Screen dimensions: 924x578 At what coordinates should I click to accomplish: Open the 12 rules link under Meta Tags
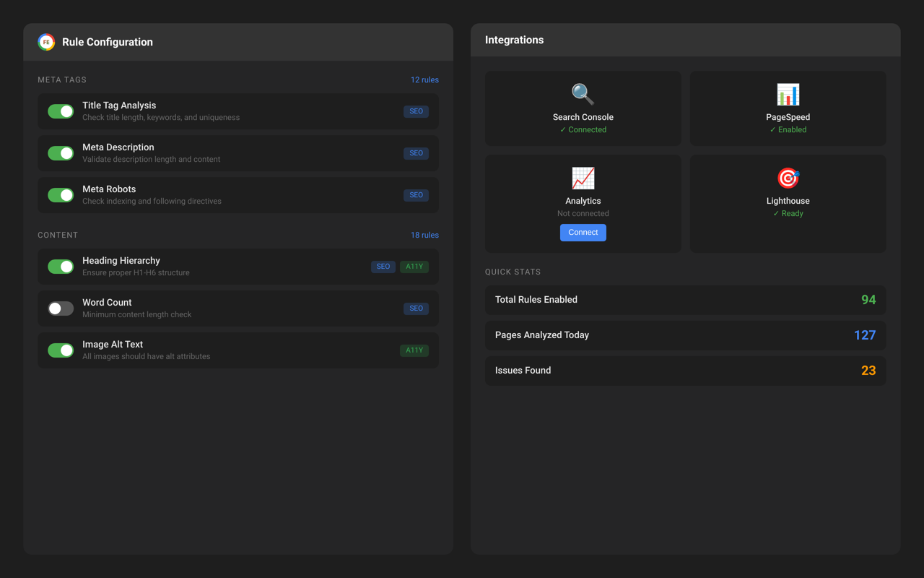click(424, 79)
